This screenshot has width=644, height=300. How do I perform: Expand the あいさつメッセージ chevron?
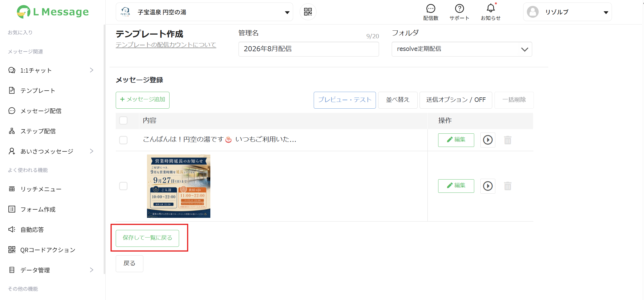[x=92, y=151]
